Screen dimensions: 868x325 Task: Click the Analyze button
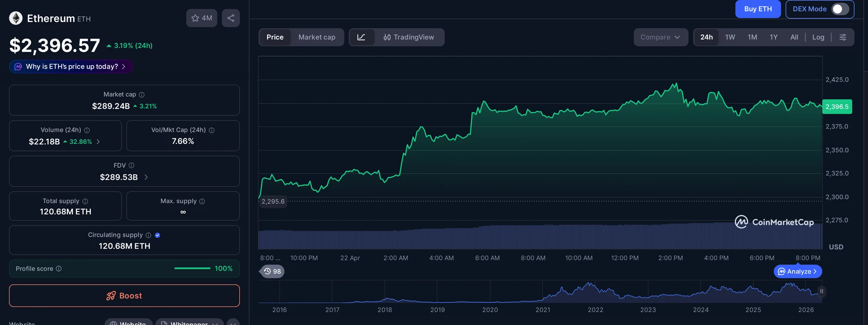(x=798, y=271)
